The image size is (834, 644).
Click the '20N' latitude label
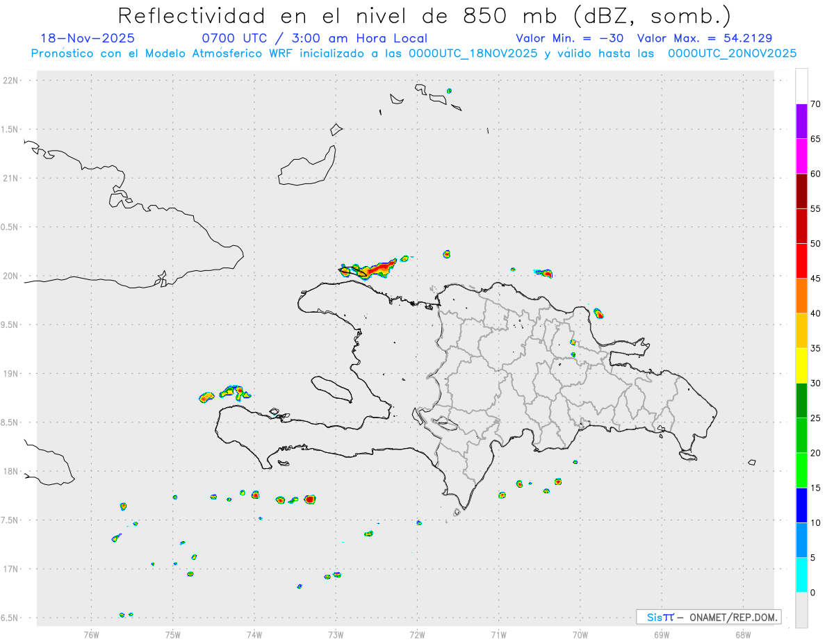click(12, 276)
